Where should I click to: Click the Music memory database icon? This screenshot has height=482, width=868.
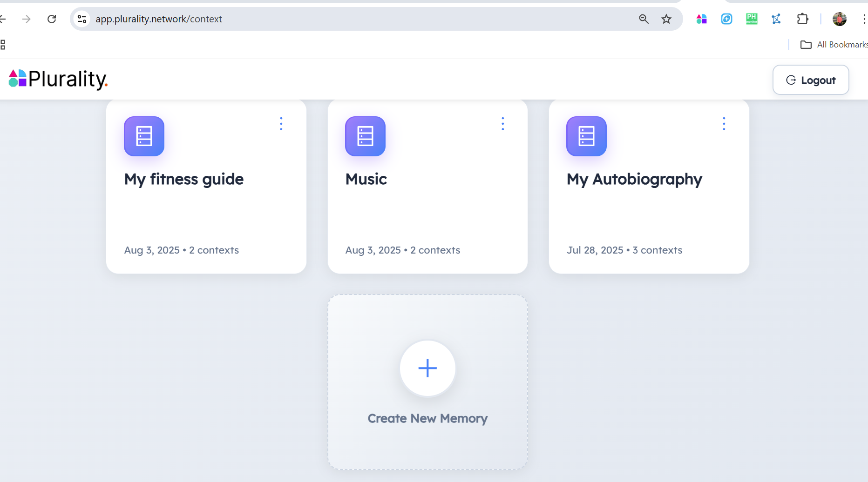[x=365, y=136]
